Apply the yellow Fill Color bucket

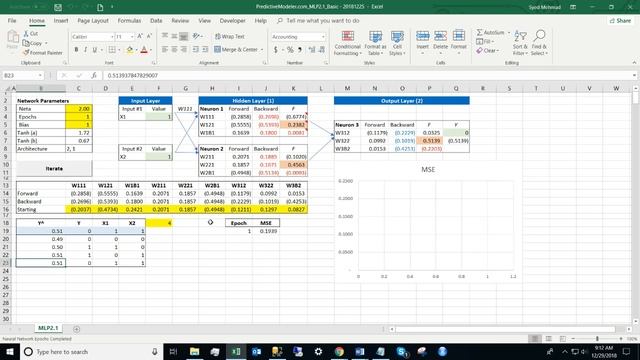[130, 50]
